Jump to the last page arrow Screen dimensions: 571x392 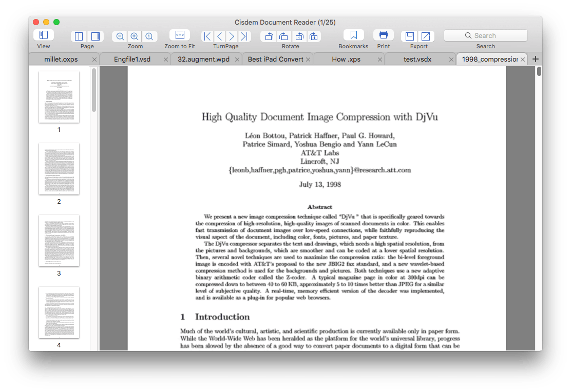point(244,36)
